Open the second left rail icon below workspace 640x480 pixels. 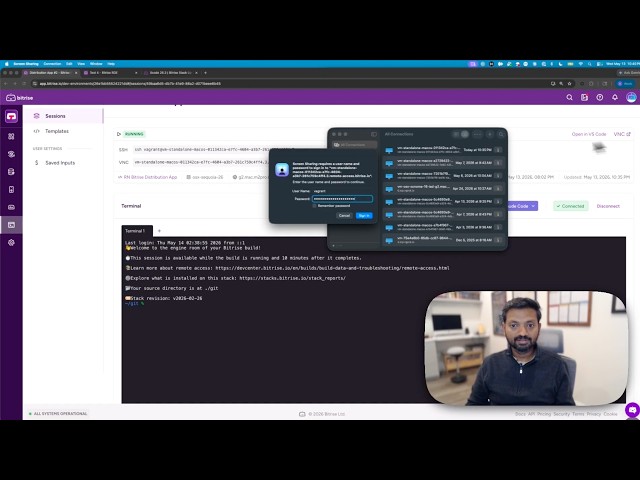click(11, 136)
